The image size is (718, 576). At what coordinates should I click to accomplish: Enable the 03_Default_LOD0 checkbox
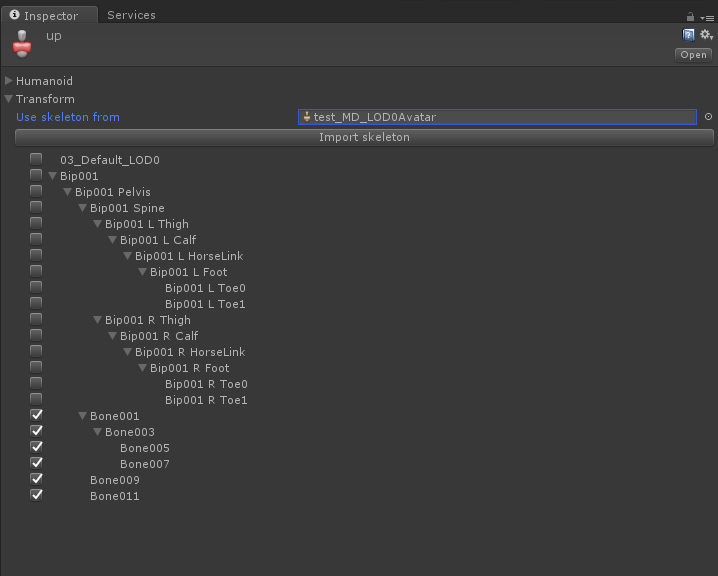coord(36,159)
